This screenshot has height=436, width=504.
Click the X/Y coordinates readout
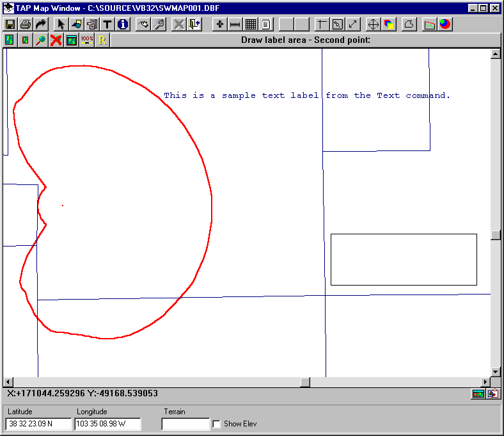point(83,393)
